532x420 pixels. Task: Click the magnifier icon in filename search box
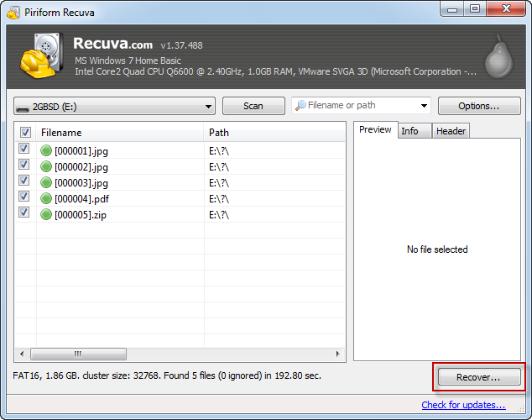tap(300, 106)
